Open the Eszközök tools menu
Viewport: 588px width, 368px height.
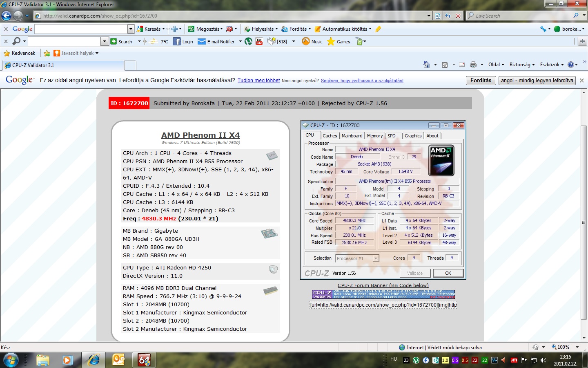(552, 65)
